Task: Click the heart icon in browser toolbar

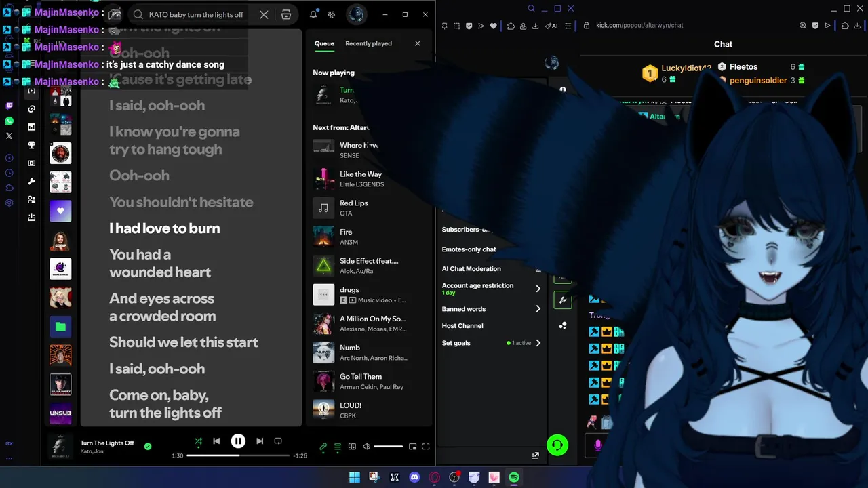Action: click(x=494, y=26)
